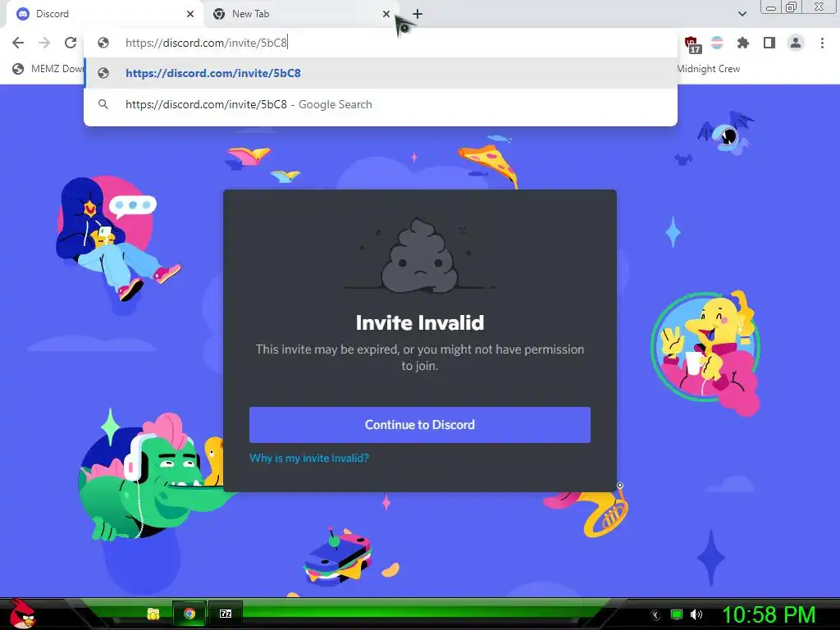Click the Angry Birds start button

22,614
